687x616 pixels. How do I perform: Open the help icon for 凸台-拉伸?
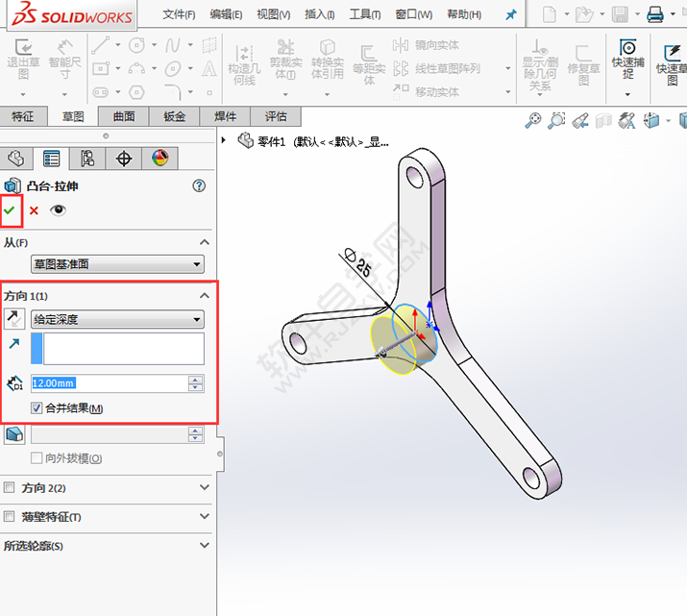pos(199,185)
